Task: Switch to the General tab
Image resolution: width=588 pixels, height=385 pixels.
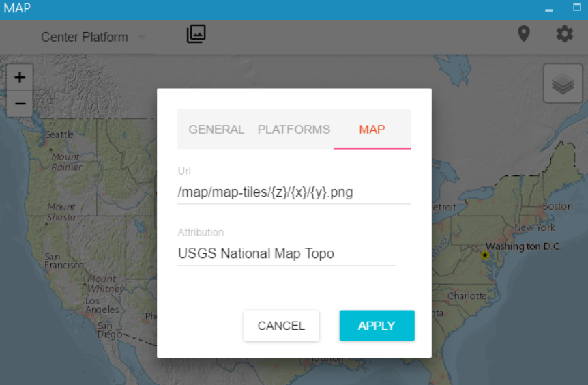Action: [216, 130]
